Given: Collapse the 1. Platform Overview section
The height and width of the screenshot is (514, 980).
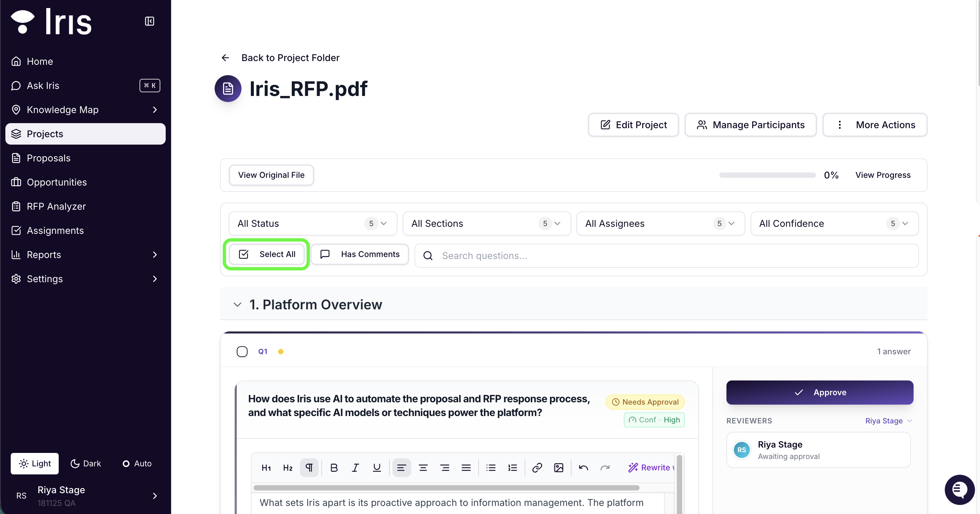Looking at the screenshot, I should [237, 304].
